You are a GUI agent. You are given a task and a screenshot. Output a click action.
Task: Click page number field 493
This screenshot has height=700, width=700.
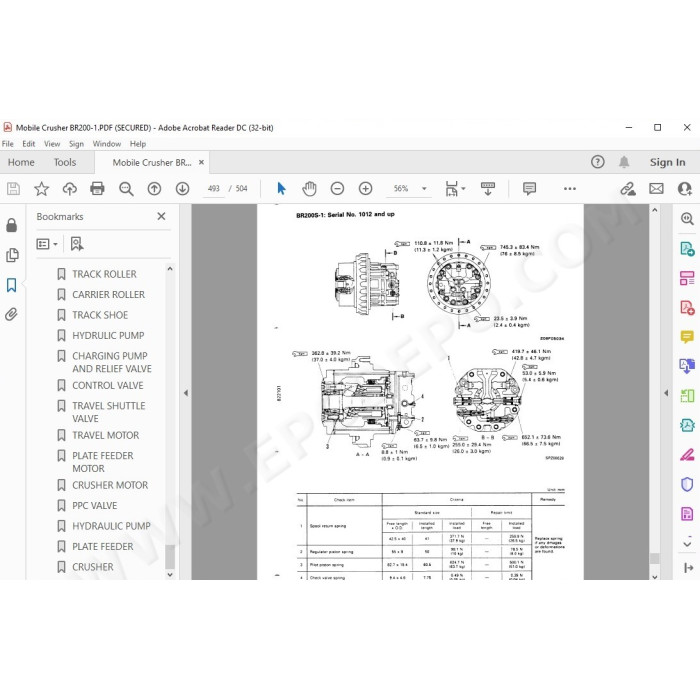(213, 189)
